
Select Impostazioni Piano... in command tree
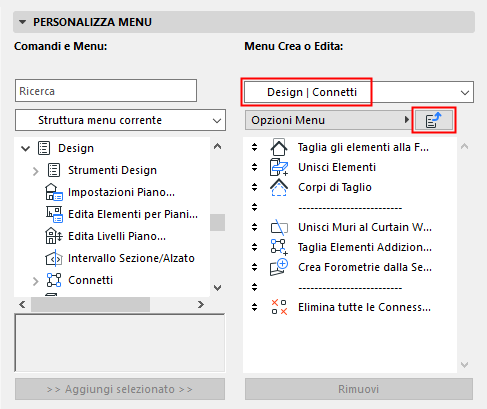121,192
